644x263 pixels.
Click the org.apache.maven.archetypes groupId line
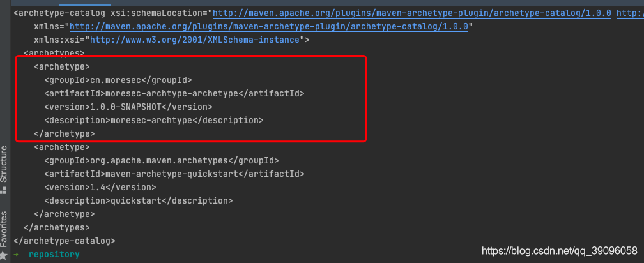point(162,160)
